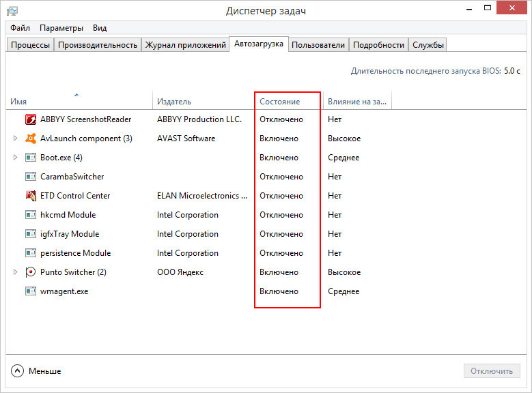This screenshot has width=532, height=393.
Task: Click the ETD Control Center icon
Action: (x=31, y=196)
